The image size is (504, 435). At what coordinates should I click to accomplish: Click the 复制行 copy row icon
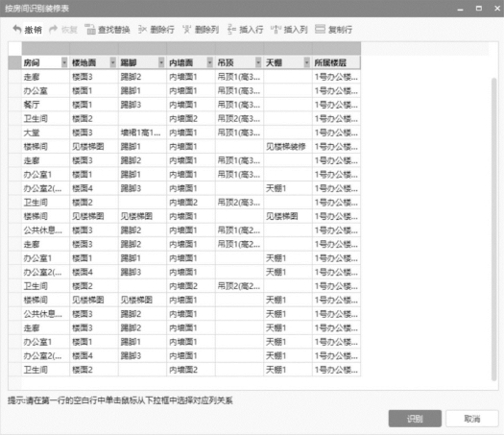click(320, 29)
